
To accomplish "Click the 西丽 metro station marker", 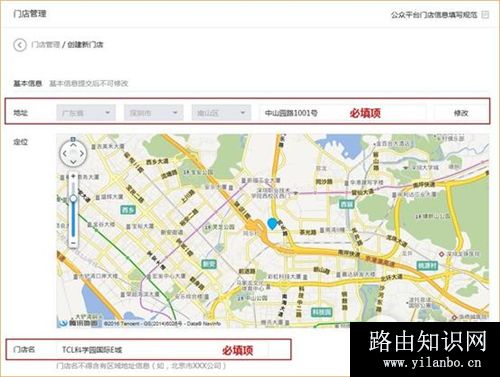I will point(346,204).
